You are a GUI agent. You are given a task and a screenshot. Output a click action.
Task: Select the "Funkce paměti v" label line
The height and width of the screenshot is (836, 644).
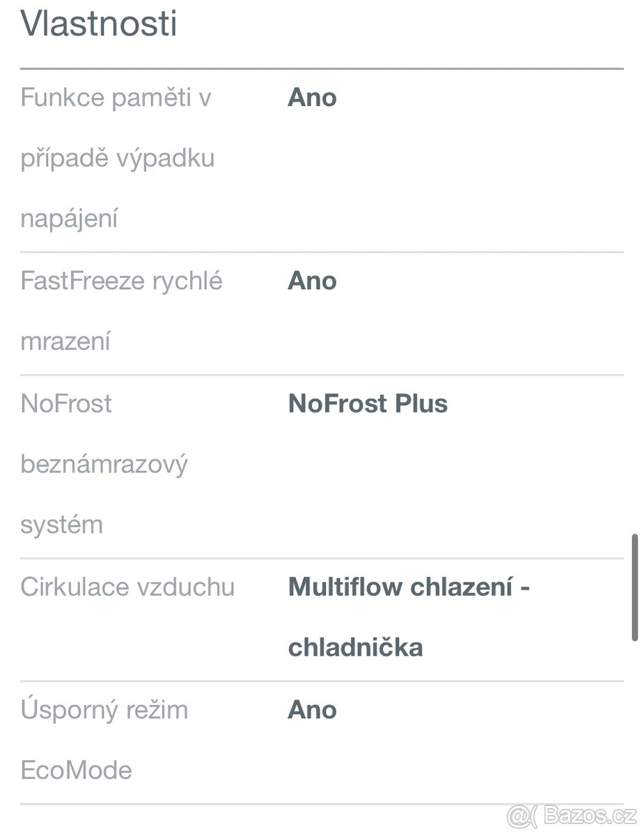116,98
